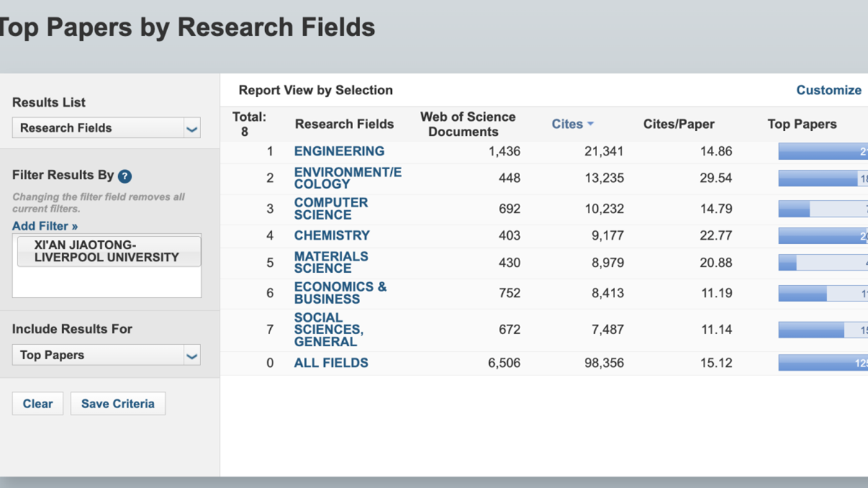Click the ALL FIELDS link
The width and height of the screenshot is (868, 488).
pyautogui.click(x=331, y=363)
